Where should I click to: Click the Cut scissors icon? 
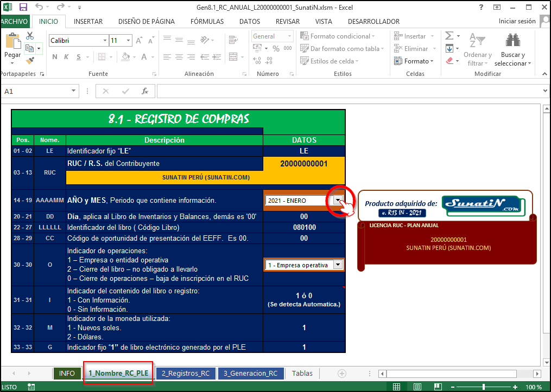(x=30, y=36)
